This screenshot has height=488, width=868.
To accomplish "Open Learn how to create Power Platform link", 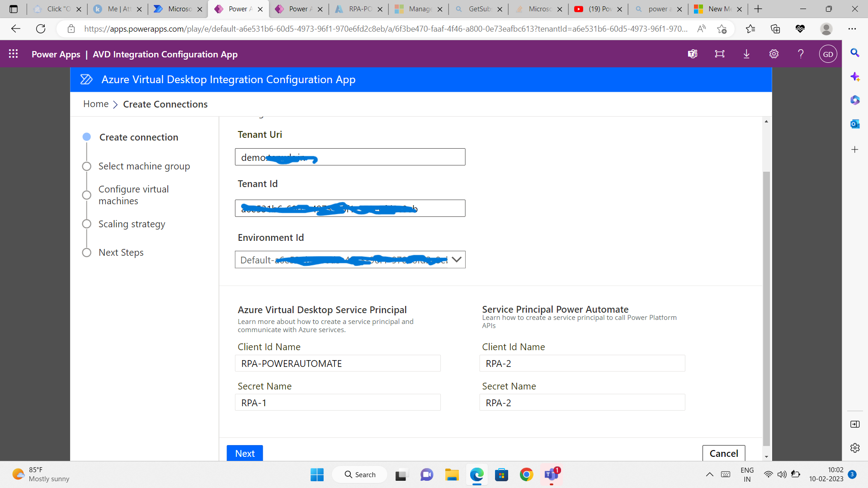I will pos(579,322).
